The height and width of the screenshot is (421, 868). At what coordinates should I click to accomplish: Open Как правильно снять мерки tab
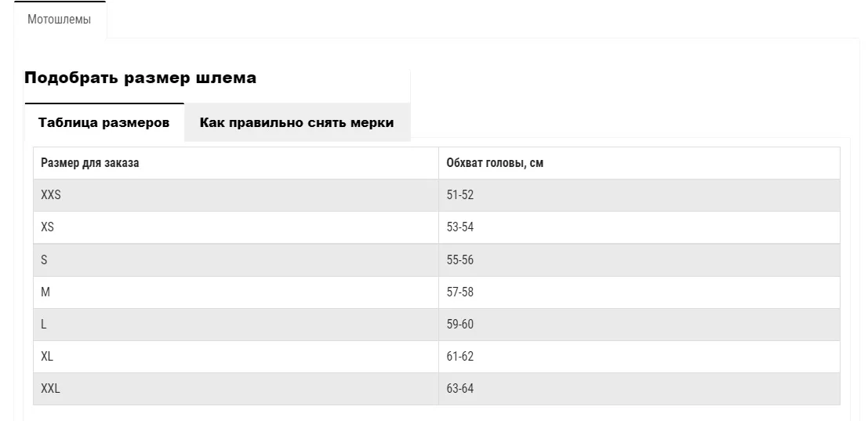(296, 123)
